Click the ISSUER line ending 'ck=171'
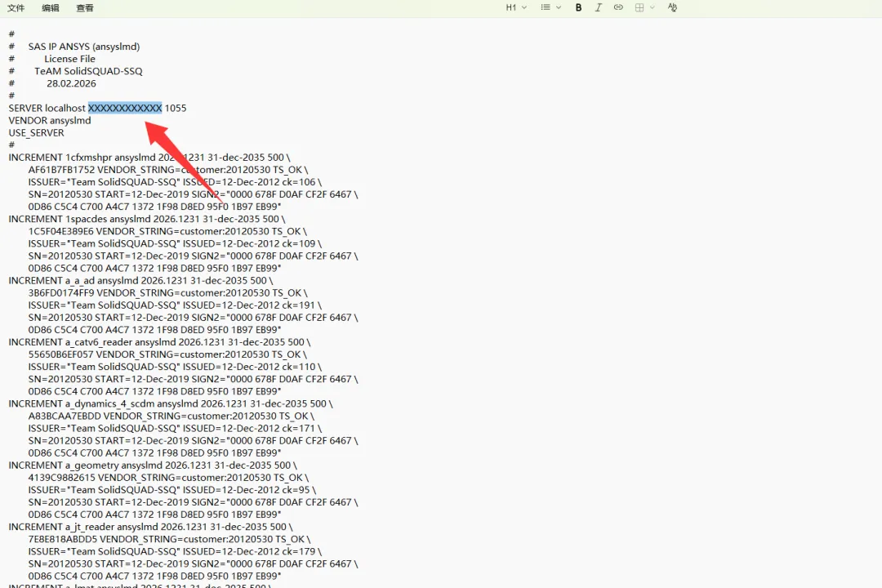Image resolution: width=882 pixels, height=588 pixels. [x=175, y=429]
